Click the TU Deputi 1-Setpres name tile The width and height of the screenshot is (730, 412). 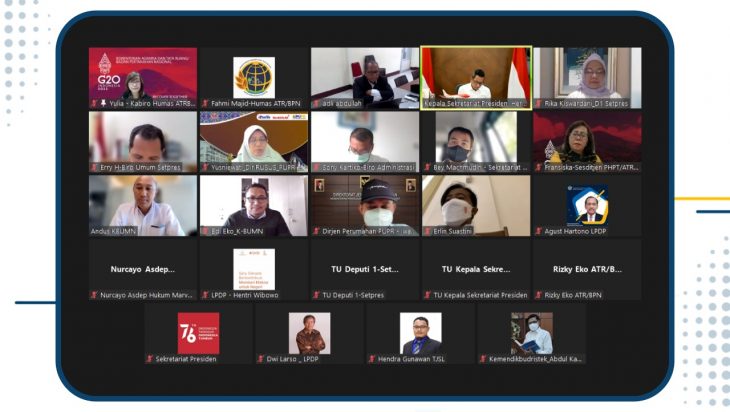[x=364, y=269]
